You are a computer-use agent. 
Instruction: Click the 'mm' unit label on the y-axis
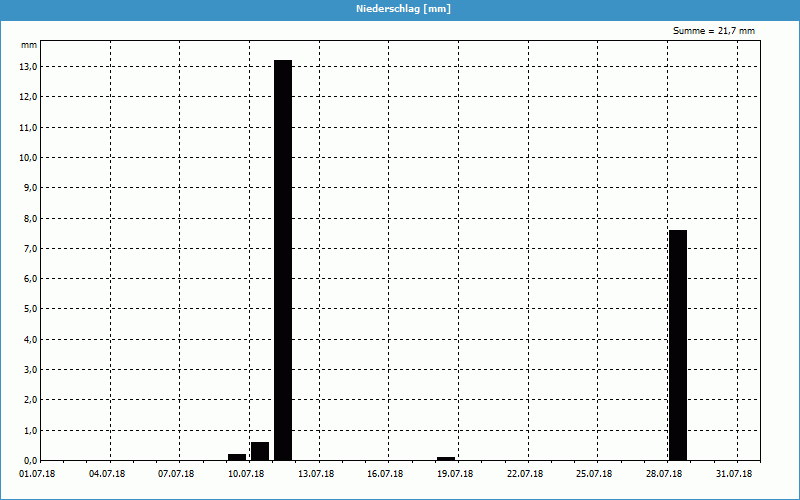pyautogui.click(x=29, y=45)
